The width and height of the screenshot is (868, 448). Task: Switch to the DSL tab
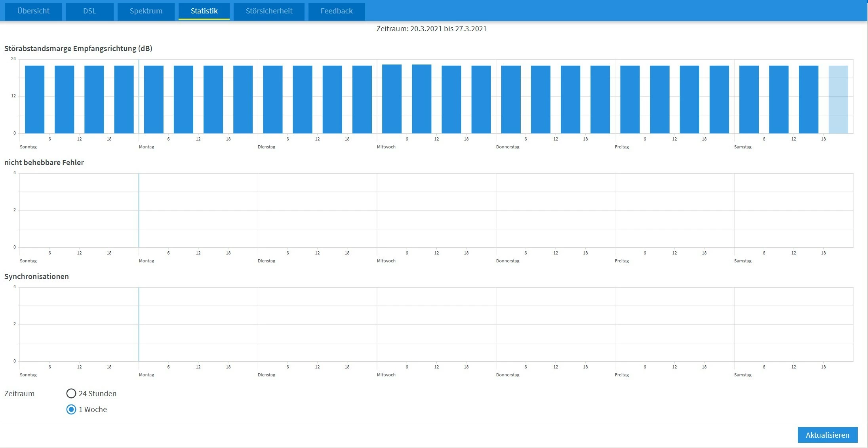(89, 11)
